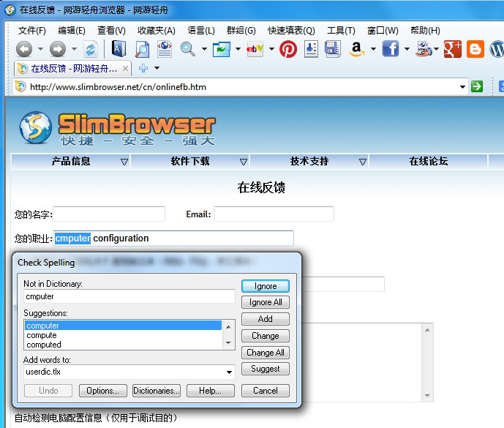
Task: Open the 查看(V) menu
Action: (x=111, y=31)
